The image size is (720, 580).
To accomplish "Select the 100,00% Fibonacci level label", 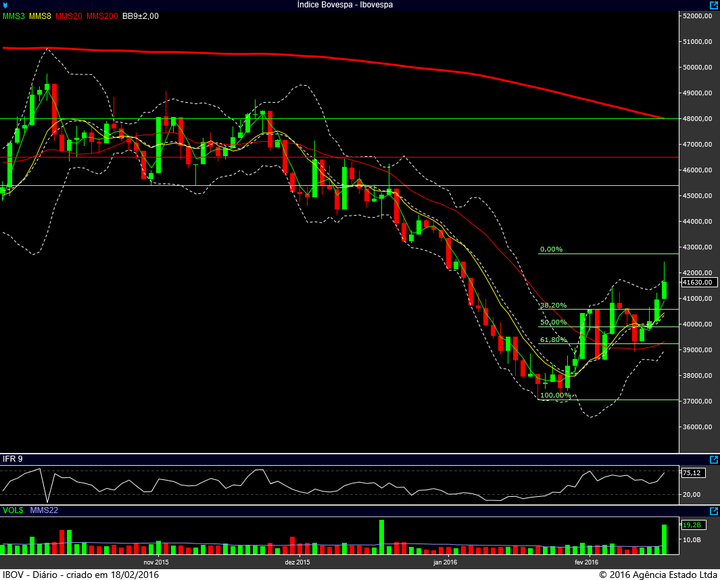I will click(556, 395).
